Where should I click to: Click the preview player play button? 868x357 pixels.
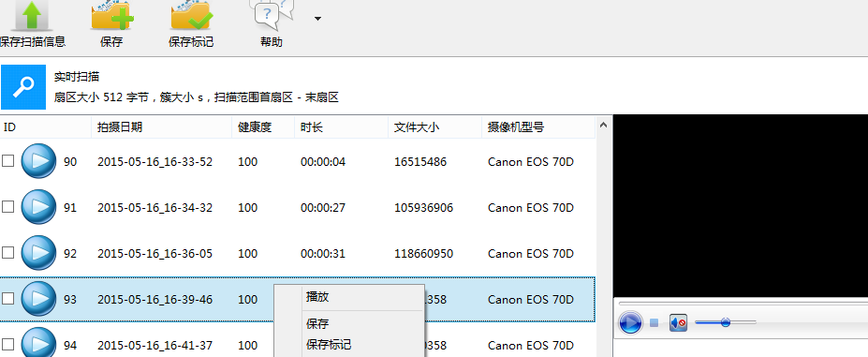pos(630,322)
